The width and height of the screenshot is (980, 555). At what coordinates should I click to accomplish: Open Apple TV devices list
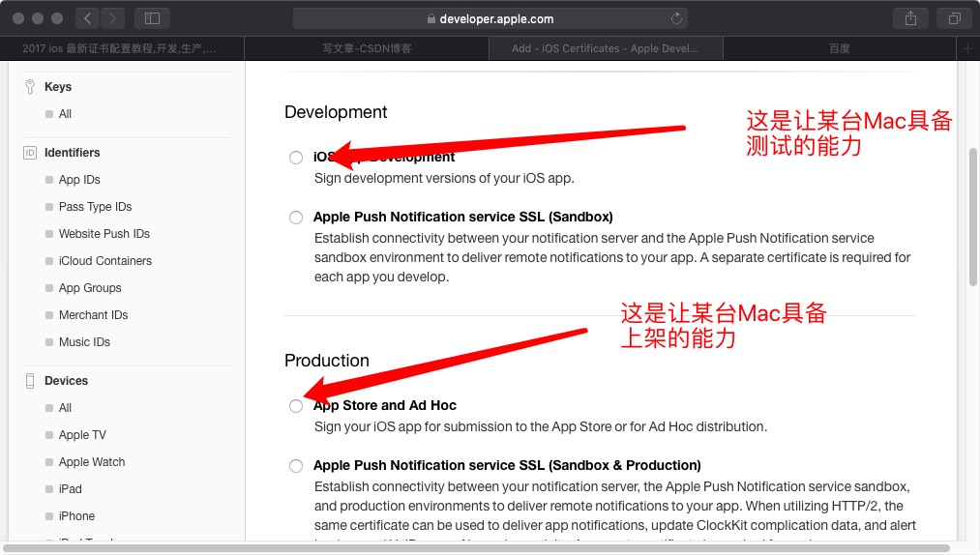tap(82, 434)
